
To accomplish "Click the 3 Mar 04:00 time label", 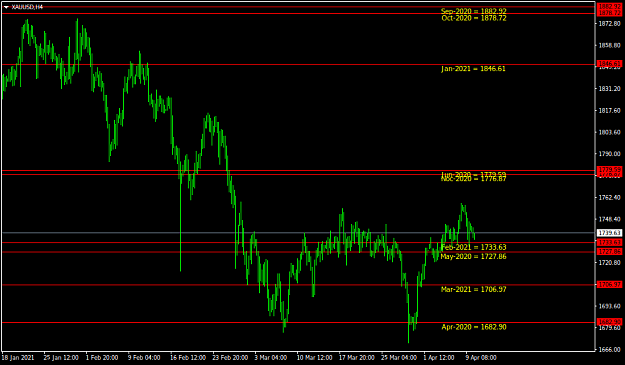I will [271, 357].
